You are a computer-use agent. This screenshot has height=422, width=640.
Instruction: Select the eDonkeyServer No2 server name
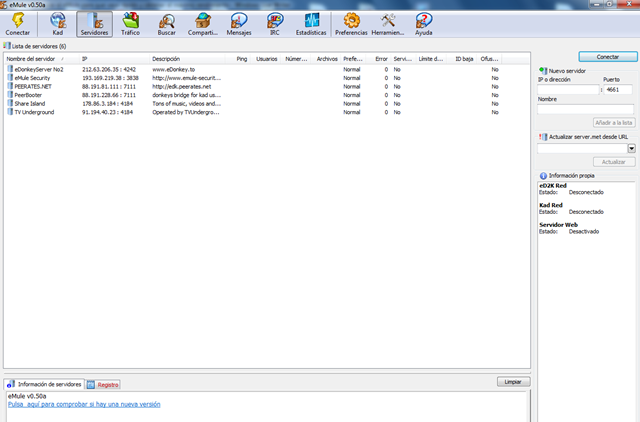[x=39, y=69]
